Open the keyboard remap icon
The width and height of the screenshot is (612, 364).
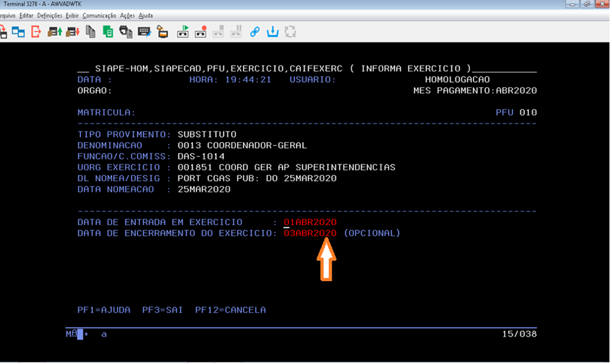pyautogui.click(x=144, y=32)
